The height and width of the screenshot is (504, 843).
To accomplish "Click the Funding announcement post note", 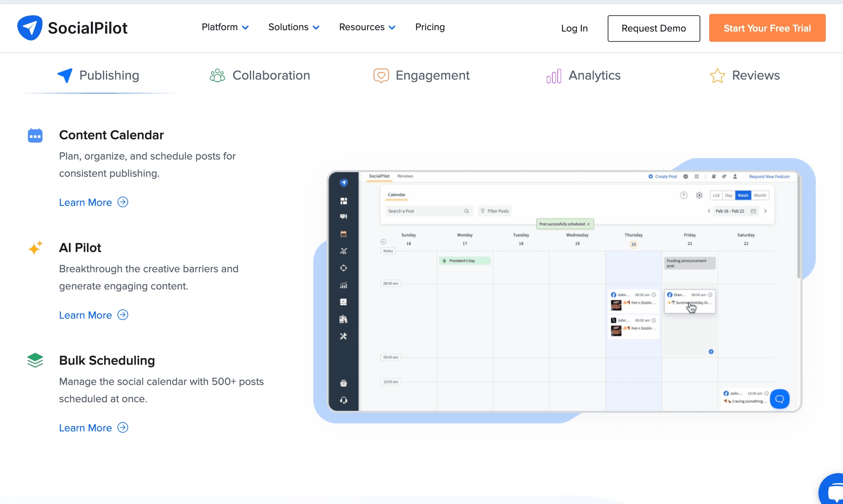I will pyautogui.click(x=690, y=263).
